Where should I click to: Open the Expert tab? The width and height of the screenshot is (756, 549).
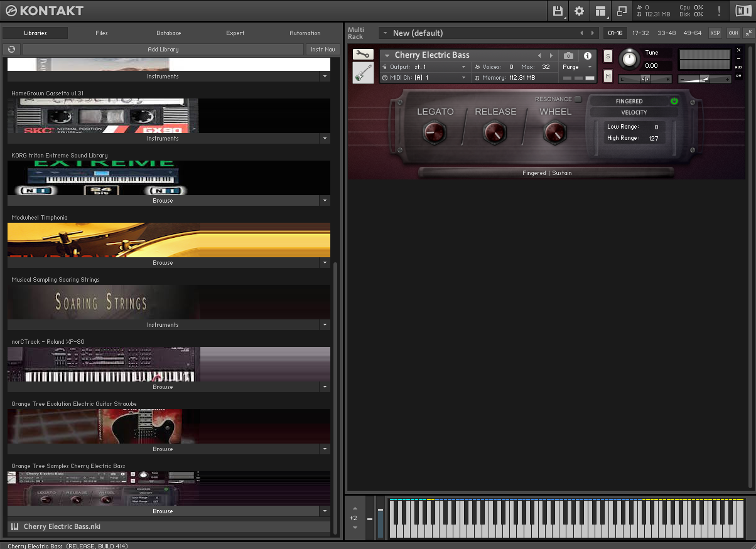235,33
